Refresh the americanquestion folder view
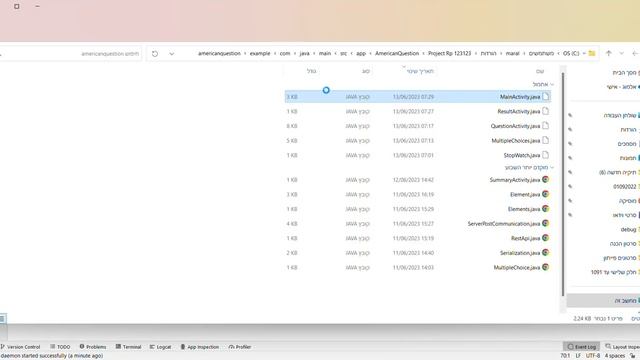Viewport: 640px width, 360px height. click(155, 53)
